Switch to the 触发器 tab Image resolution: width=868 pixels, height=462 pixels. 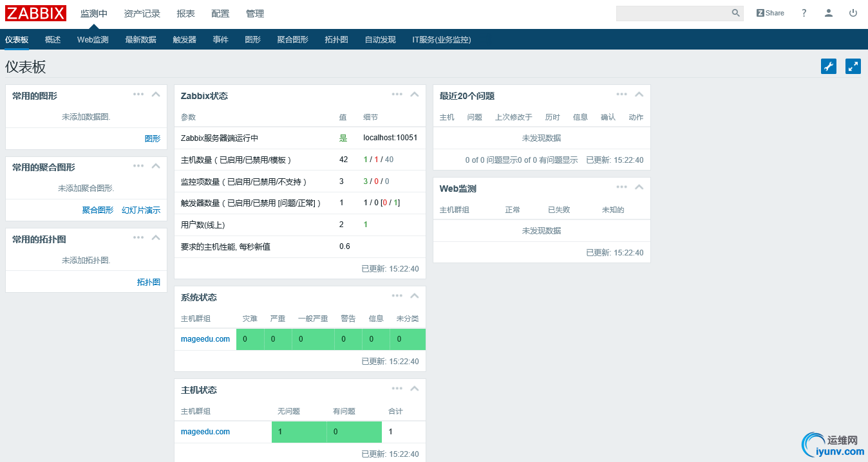pyautogui.click(x=185, y=40)
